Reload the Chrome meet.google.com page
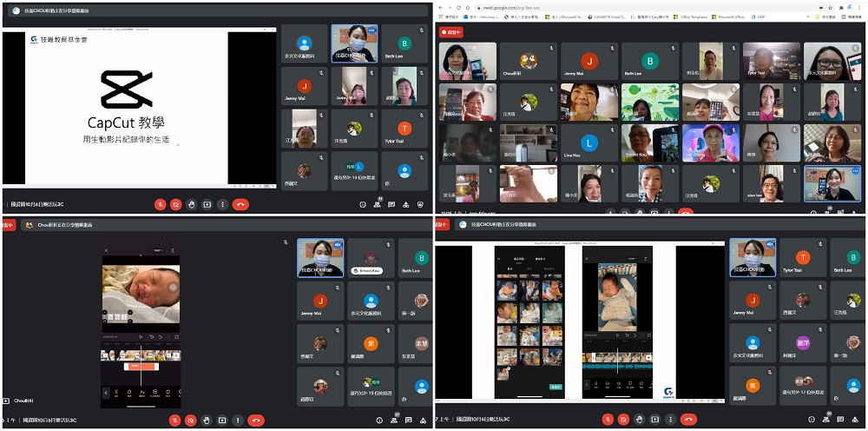 coord(459,8)
